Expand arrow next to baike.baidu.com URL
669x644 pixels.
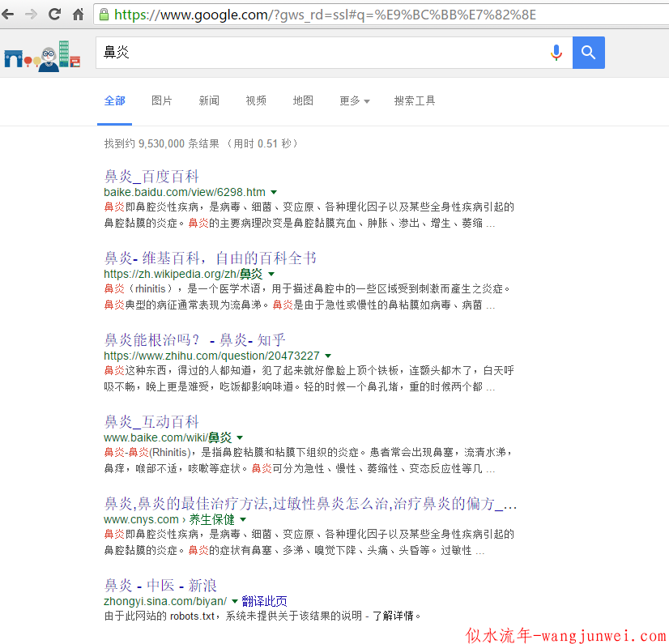[274, 192]
